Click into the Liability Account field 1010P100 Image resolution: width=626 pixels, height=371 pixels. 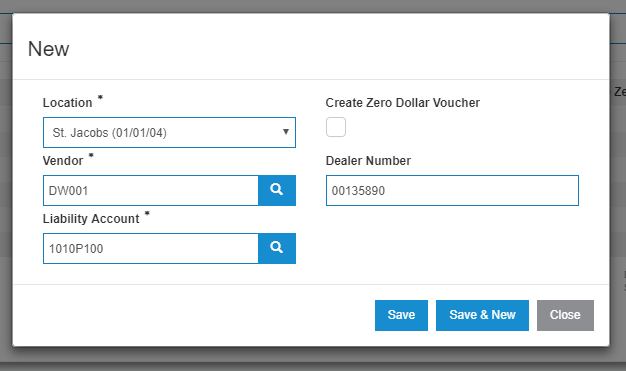coord(151,248)
